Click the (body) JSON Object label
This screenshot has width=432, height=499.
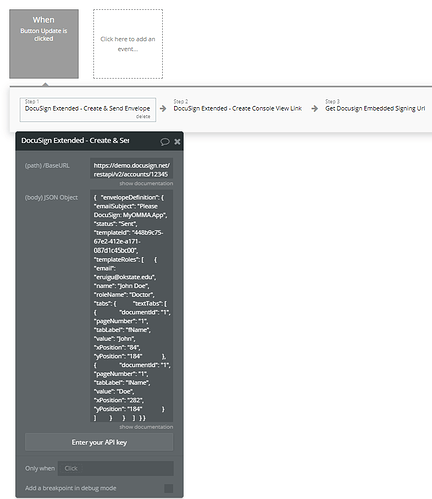(51, 197)
